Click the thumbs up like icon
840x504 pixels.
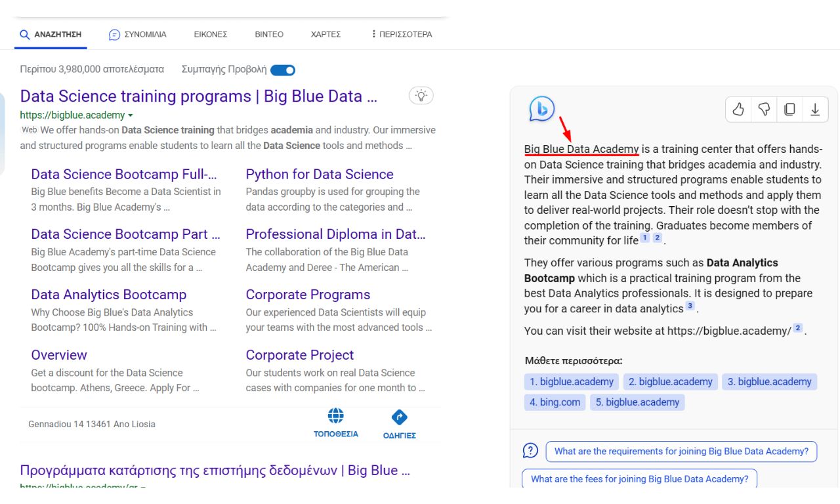738,110
